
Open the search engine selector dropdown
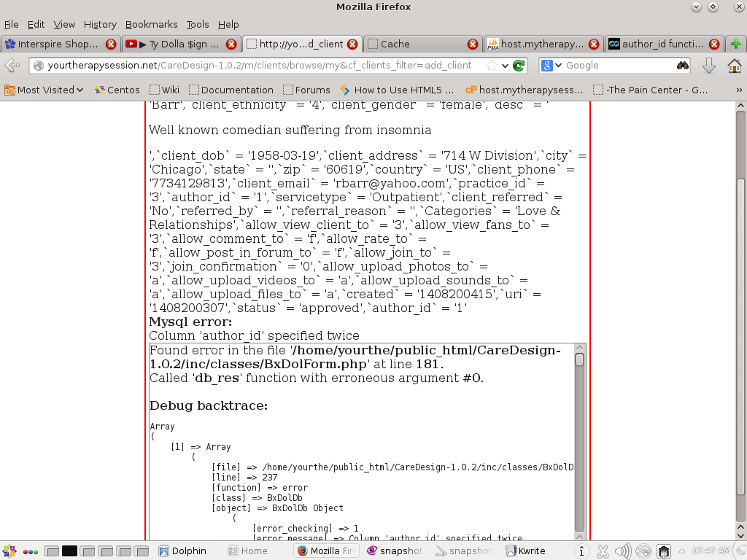tap(552, 66)
